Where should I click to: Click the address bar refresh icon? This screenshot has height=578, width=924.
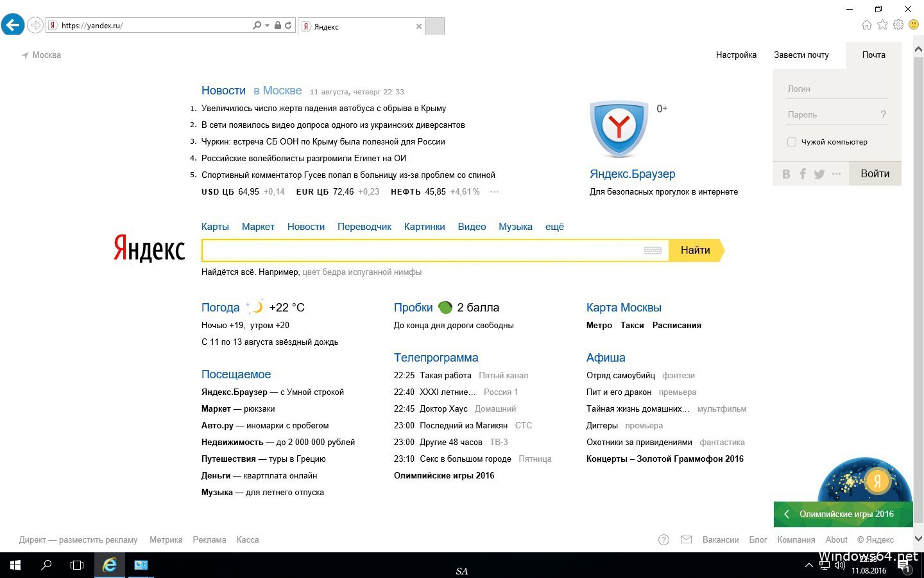[x=288, y=26]
